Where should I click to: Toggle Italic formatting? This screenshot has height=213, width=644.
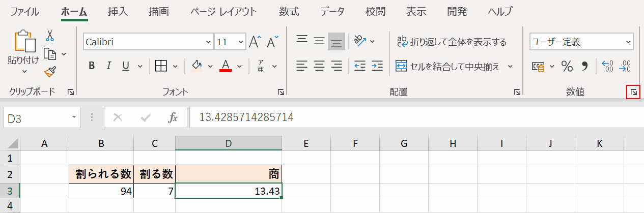(x=108, y=66)
